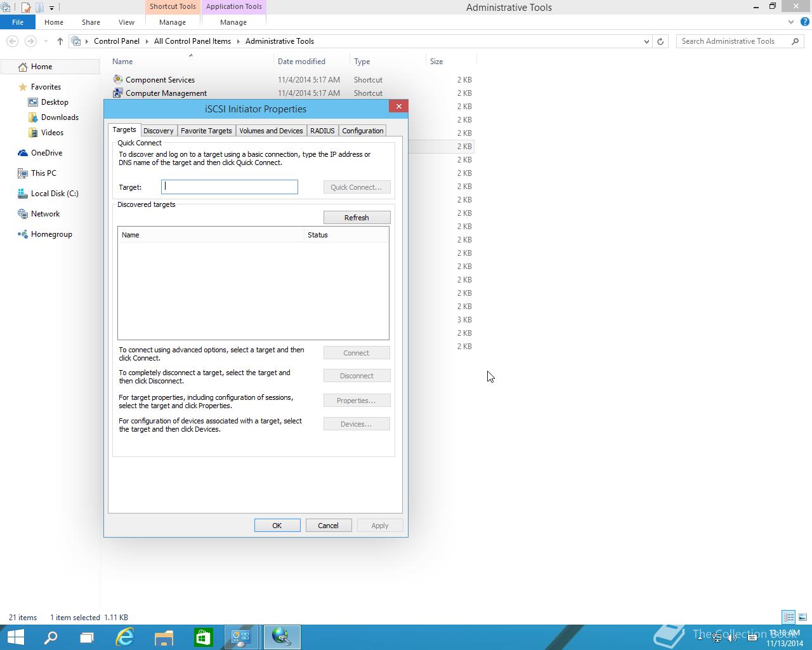The width and height of the screenshot is (812, 650).
Task: Switch to Control Panel taskbar window
Action: tap(242, 637)
